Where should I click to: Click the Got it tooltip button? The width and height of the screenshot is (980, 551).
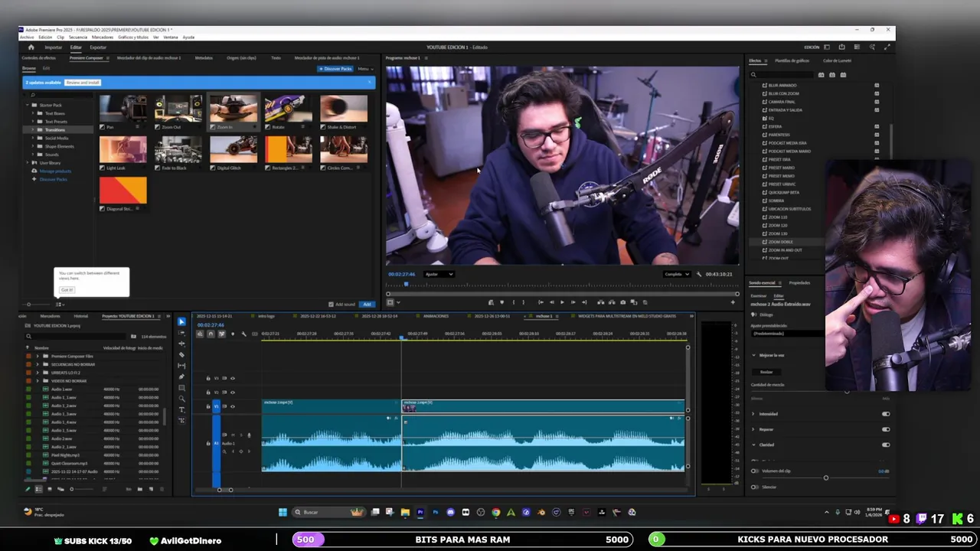coord(67,289)
